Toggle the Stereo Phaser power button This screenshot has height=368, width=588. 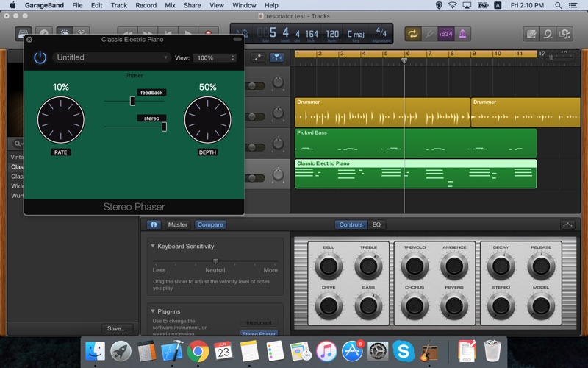[x=40, y=57]
